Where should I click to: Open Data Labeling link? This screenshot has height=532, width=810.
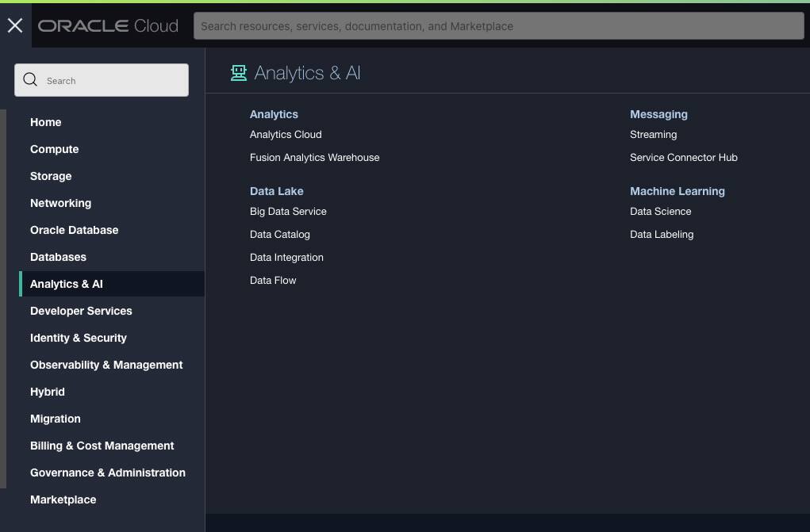[661, 235]
